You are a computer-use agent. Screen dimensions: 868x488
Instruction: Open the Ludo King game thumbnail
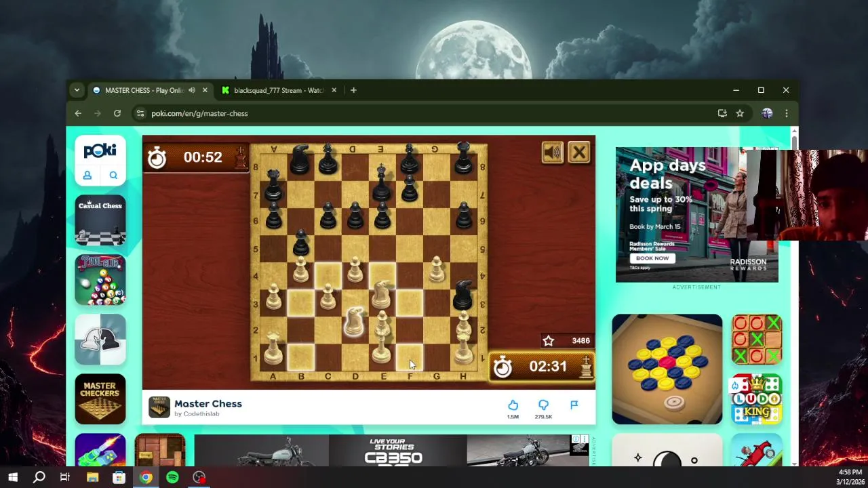(x=757, y=399)
